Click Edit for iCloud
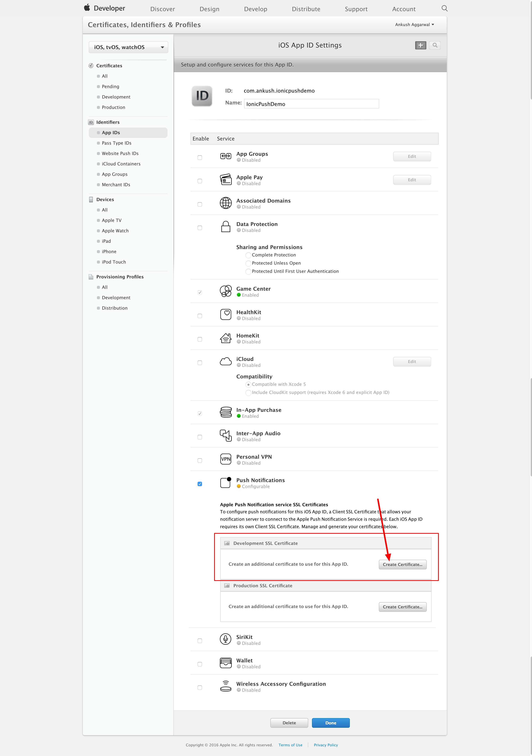Image resolution: width=532 pixels, height=756 pixels. coord(412,362)
